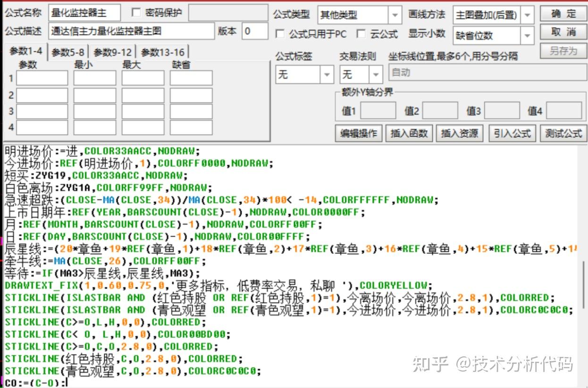This screenshot has width=588, height=388.
Task: Click the 插入函数 button
Action: click(x=409, y=133)
